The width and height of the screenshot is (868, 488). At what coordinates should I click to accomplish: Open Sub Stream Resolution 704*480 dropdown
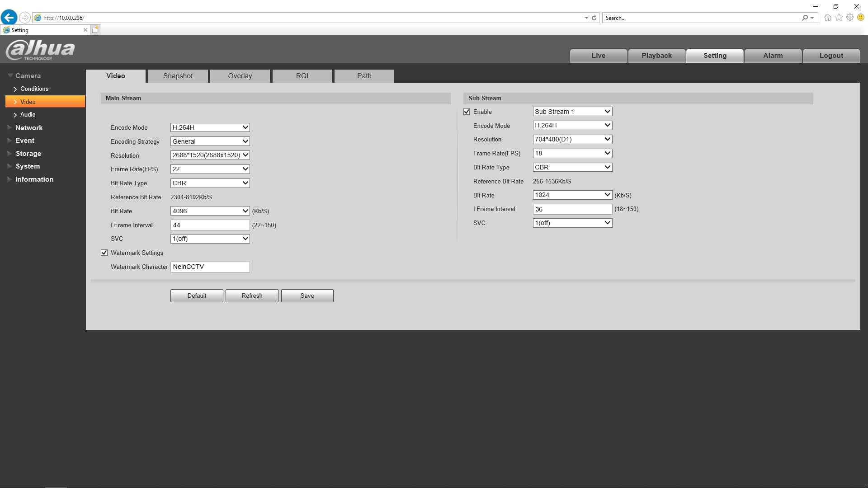pos(572,139)
